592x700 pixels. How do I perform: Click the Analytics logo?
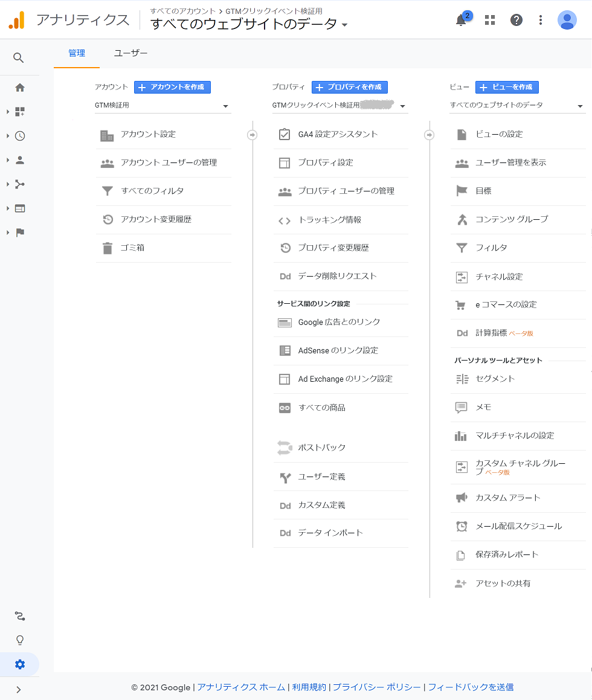(16, 20)
